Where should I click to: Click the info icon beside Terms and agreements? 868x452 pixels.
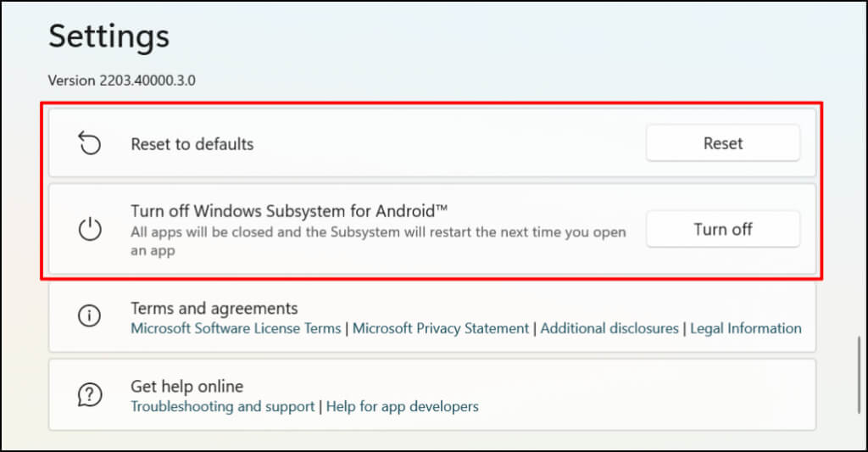89,316
